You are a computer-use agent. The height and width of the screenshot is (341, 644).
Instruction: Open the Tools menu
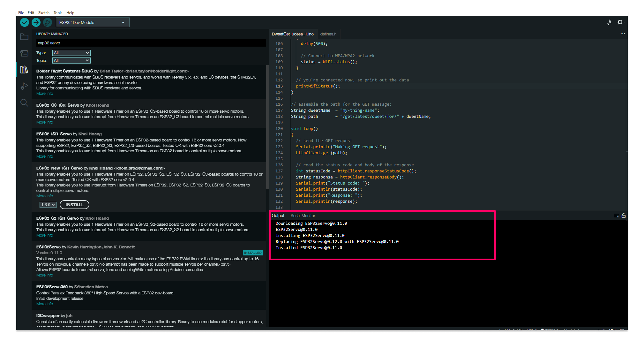coord(58,13)
